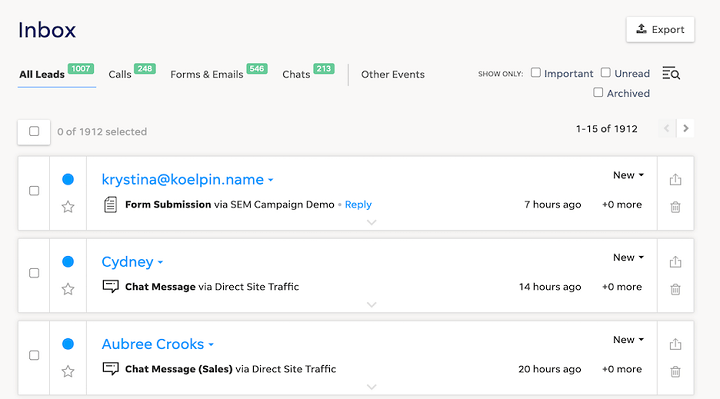This screenshot has height=399, width=720.
Task: Share the krystina@koelpin.name lead
Action: point(675,179)
